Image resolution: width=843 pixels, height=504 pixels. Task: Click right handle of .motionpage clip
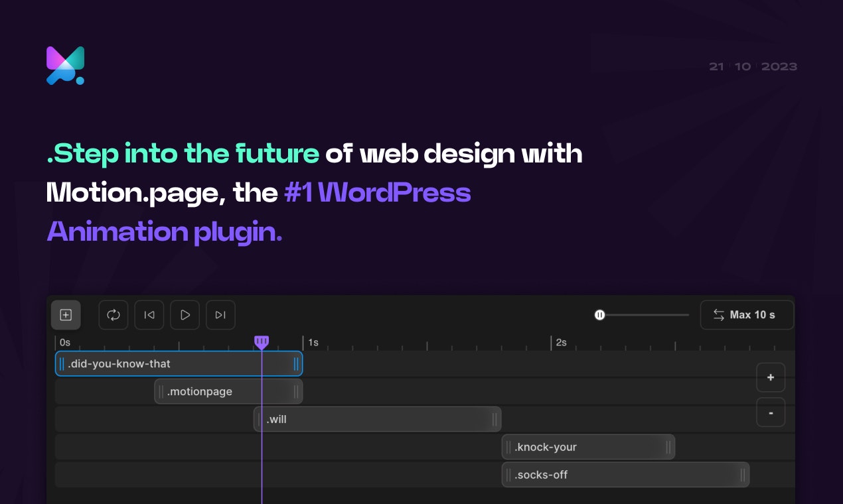[296, 391]
